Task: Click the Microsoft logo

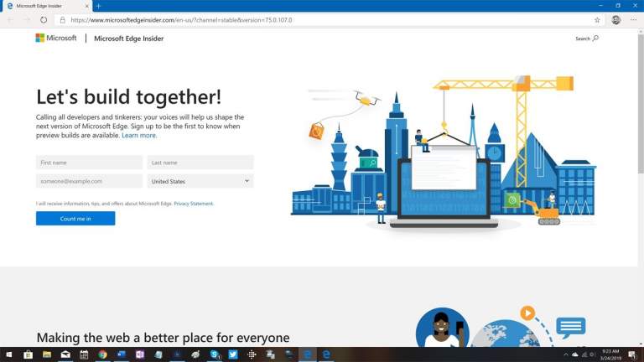Action: point(56,39)
